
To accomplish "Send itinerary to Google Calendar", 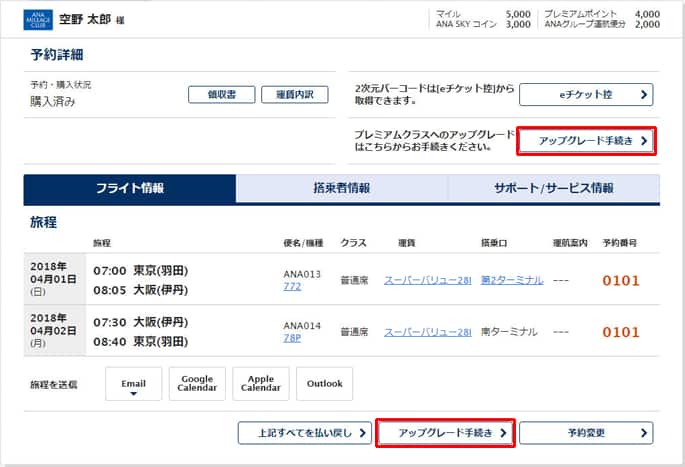I will (197, 384).
